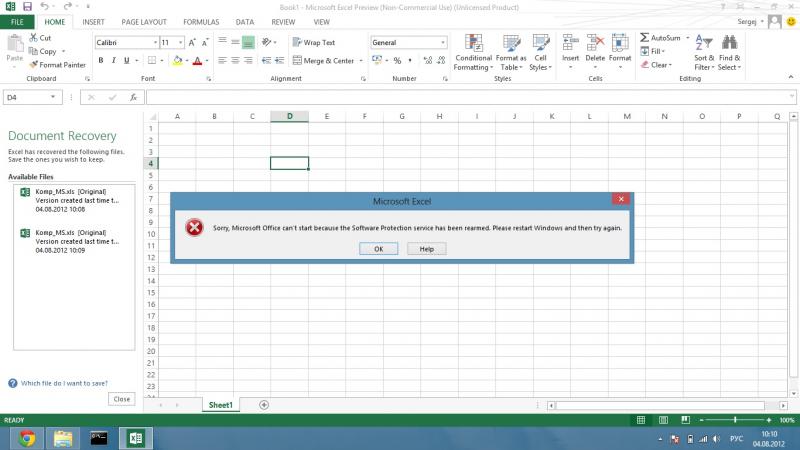The width and height of the screenshot is (800, 450).
Task: Click Decrease Decimal icon
Action: (x=441, y=61)
